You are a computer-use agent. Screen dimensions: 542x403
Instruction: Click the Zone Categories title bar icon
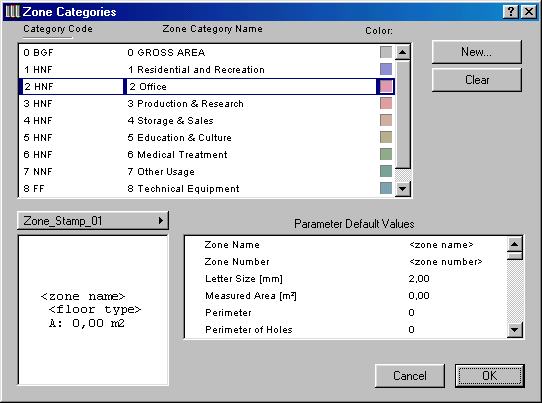point(12,11)
